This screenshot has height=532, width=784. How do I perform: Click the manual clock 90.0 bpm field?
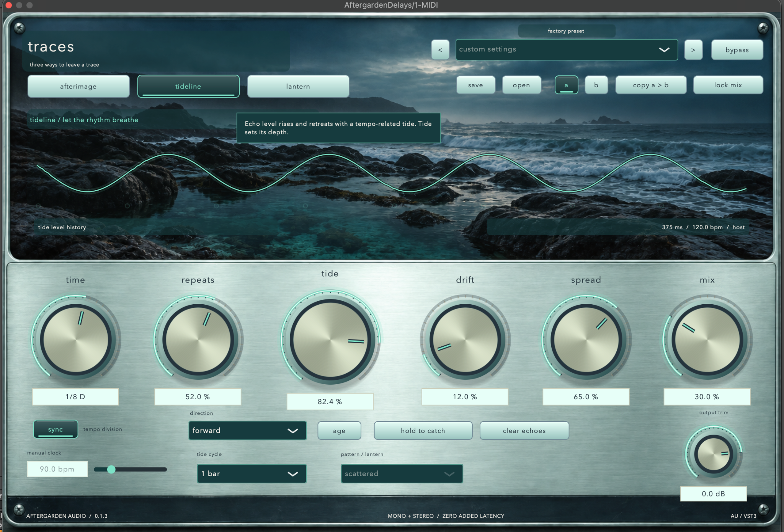(57, 469)
